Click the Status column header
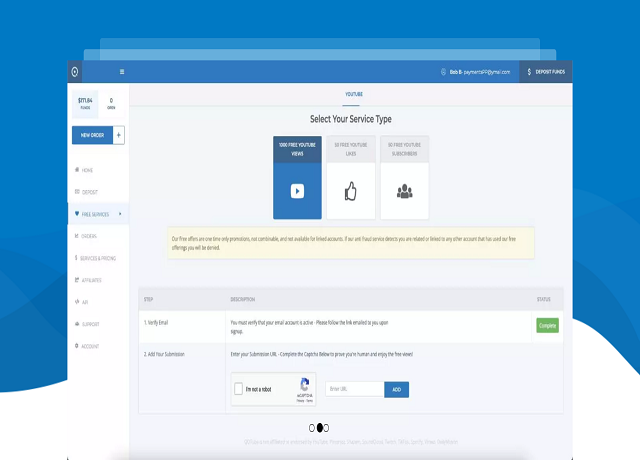 click(x=543, y=299)
